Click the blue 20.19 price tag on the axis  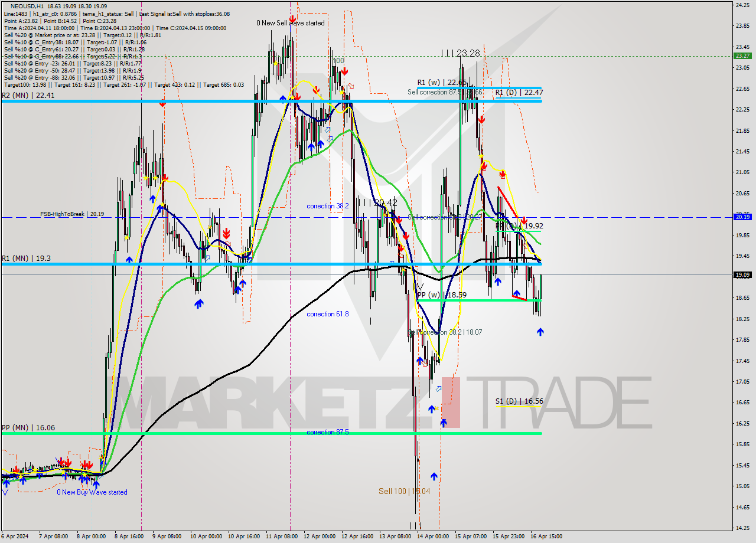point(742,217)
